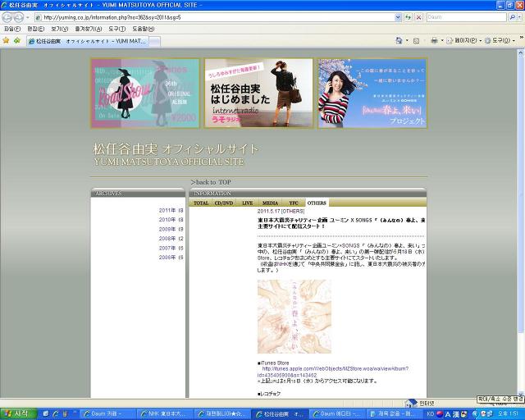Open the 보기(V) menu
Image resolution: width=525 pixels, height=420 pixels.
59,29
